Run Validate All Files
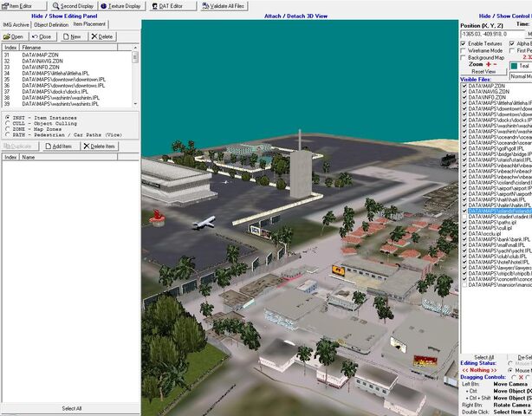The height and width of the screenshot is (416, 532). point(224,6)
